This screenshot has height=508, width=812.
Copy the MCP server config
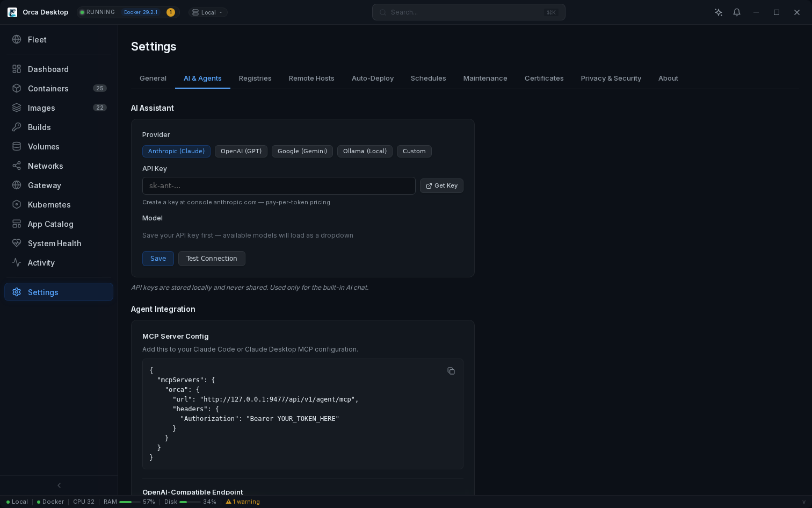pyautogui.click(x=451, y=371)
